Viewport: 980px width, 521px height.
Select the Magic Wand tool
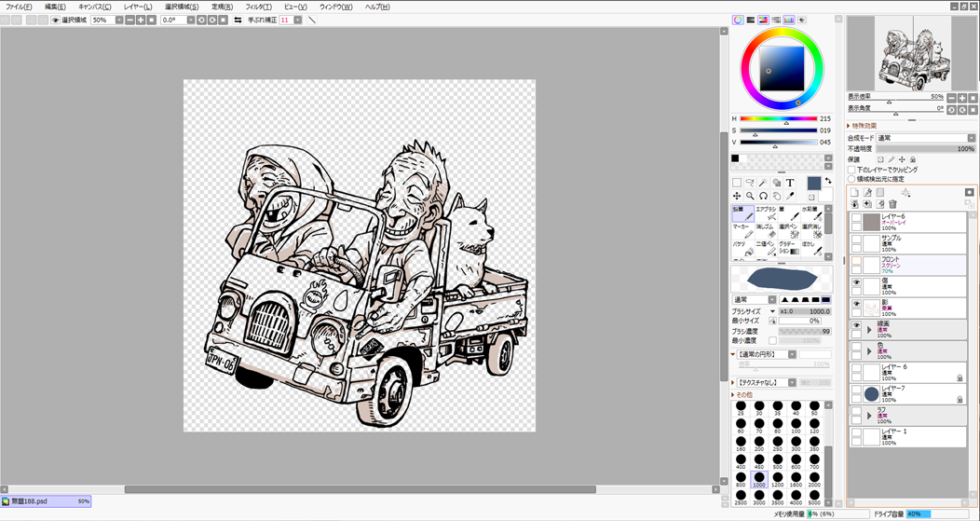click(x=763, y=183)
